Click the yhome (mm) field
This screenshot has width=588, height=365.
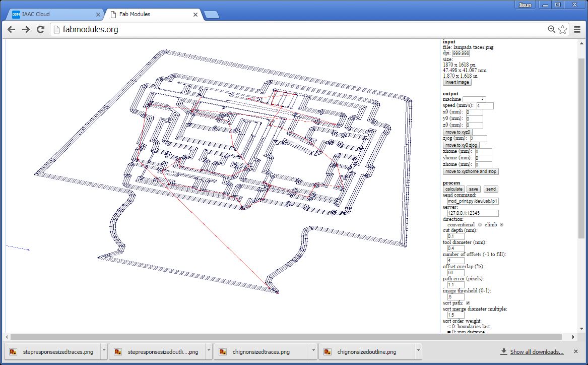click(x=483, y=158)
